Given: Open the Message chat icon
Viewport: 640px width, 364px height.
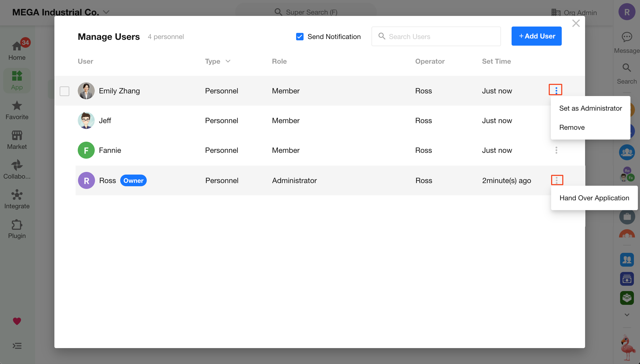Looking at the screenshot, I should click(627, 37).
